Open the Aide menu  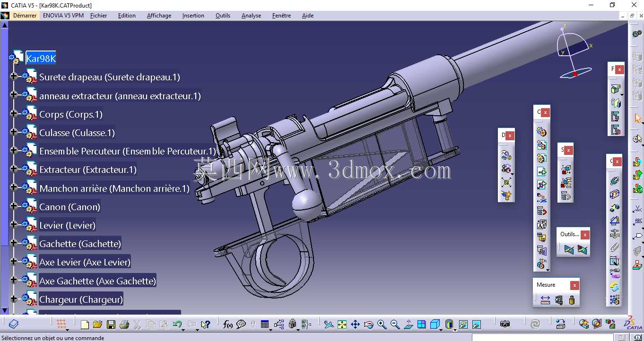(x=308, y=16)
